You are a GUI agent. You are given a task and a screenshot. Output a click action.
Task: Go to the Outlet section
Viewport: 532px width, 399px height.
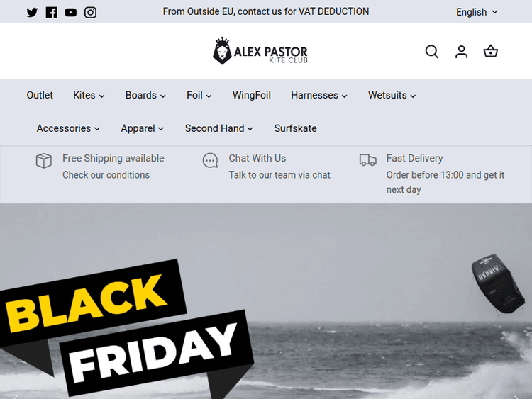coord(40,95)
